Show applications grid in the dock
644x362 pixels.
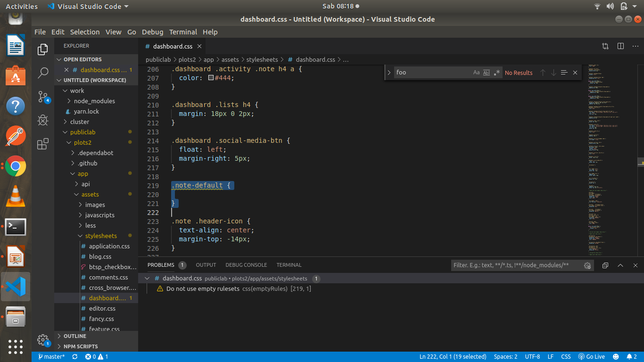click(16, 346)
